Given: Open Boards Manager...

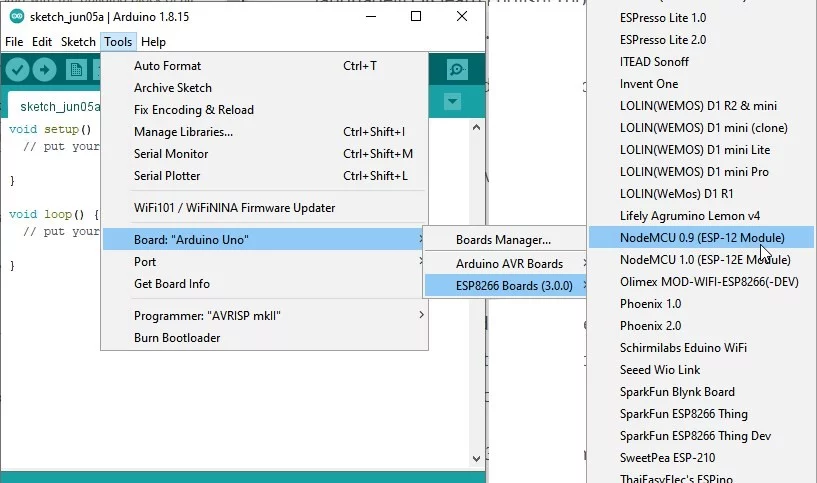Looking at the screenshot, I should point(505,240).
